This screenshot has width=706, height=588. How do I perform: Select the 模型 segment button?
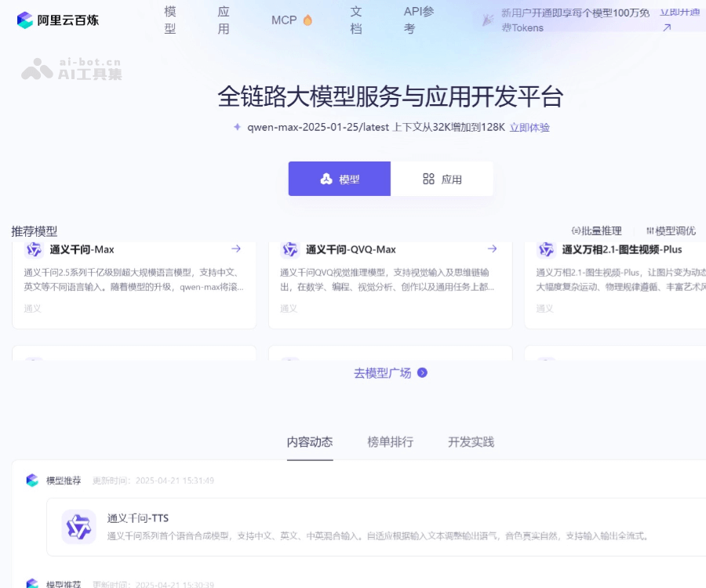[339, 178]
